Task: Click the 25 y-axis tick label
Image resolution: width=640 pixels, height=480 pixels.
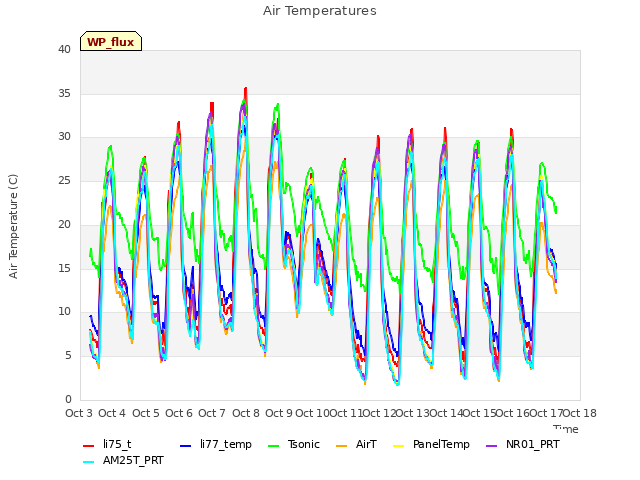Action: pos(64,180)
